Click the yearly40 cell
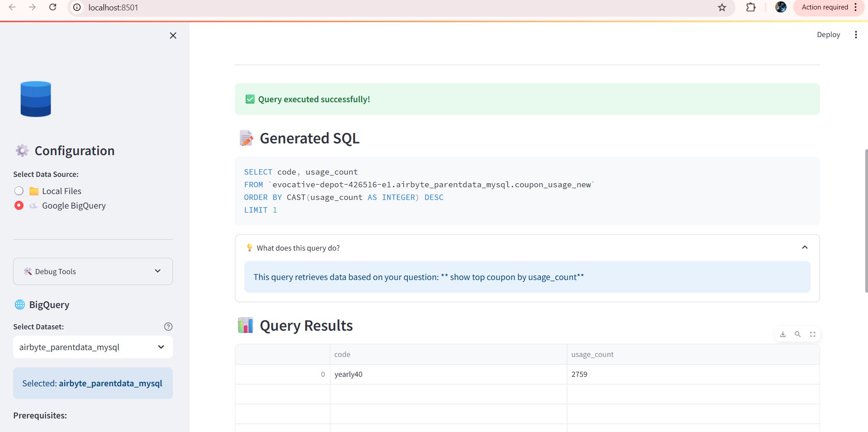Image resolution: width=868 pixels, height=432 pixels. tap(448, 374)
